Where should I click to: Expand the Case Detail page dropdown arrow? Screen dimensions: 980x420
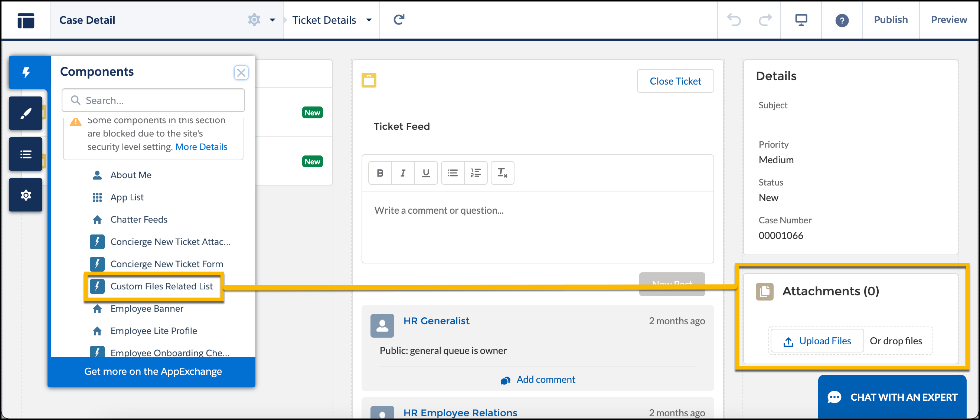click(x=272, y=20)
